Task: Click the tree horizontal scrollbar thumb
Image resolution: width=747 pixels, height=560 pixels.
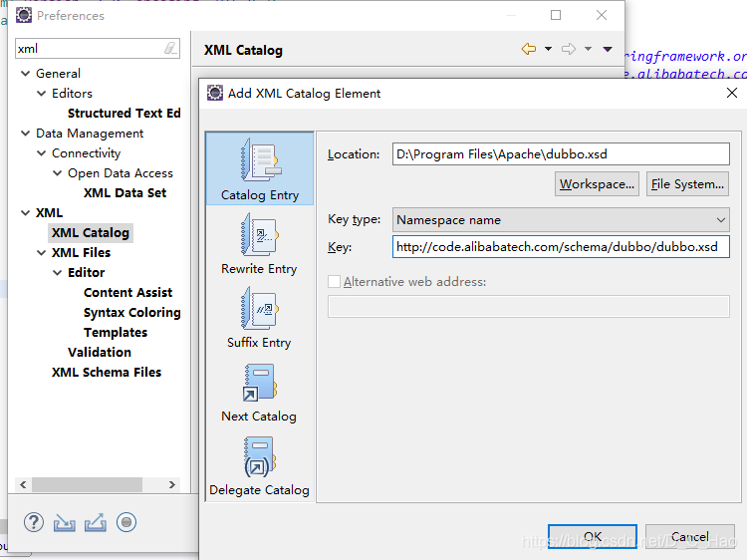Action: (87, 484)
